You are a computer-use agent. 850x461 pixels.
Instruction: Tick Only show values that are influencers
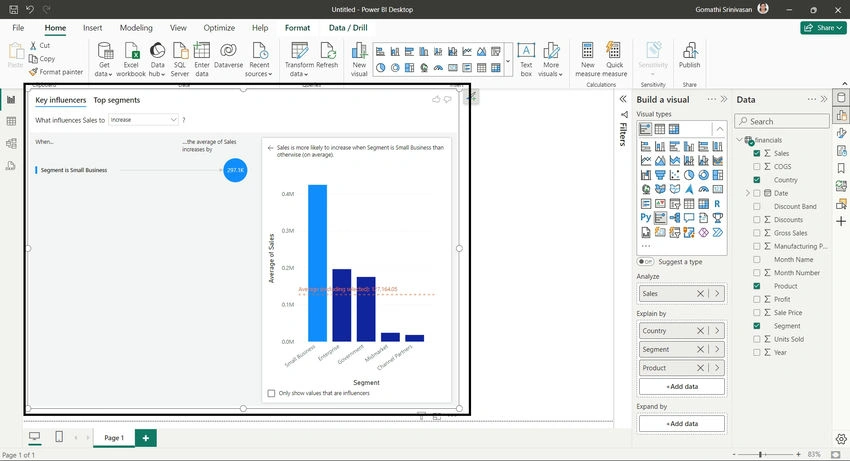pyautogui.click(x=272, y=393)
